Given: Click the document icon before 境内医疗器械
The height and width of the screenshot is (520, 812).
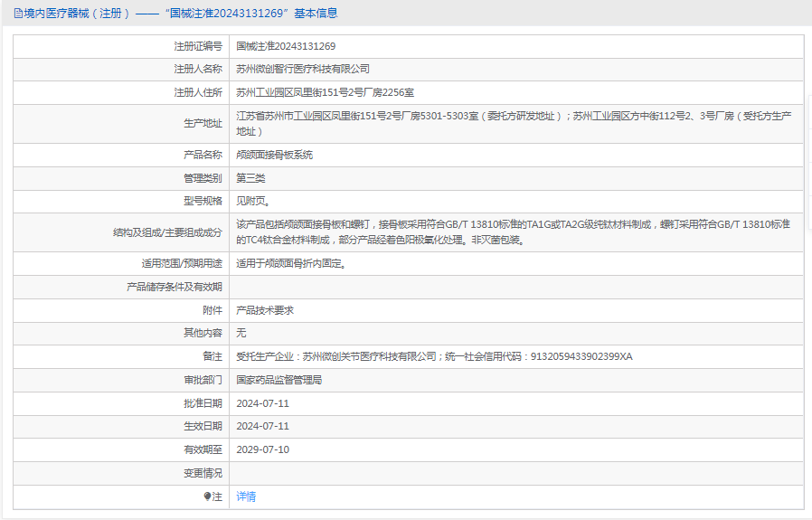Looking at the screenshot, I should 18,14.
